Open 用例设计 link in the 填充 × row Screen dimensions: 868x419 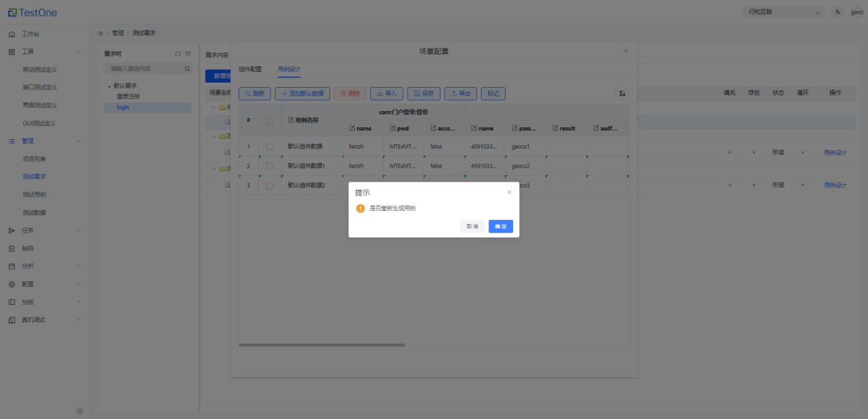[x=835, y=153]
